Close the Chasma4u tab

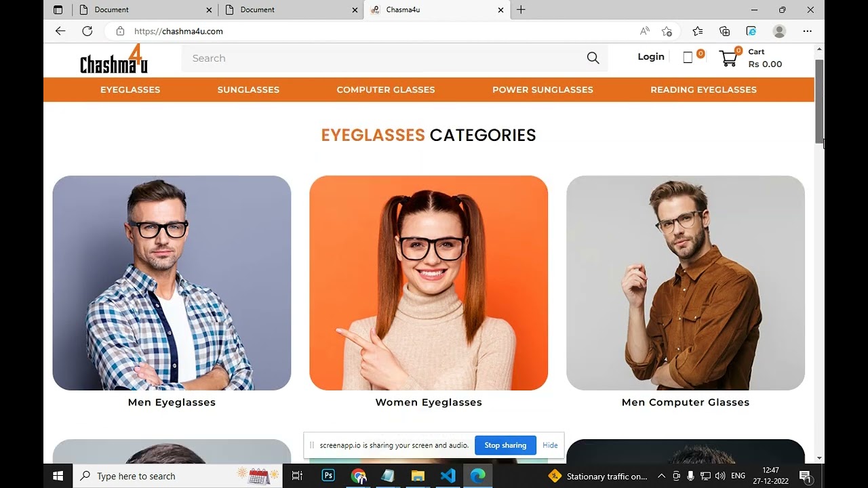pyautogui.click(x=500, y=9)
